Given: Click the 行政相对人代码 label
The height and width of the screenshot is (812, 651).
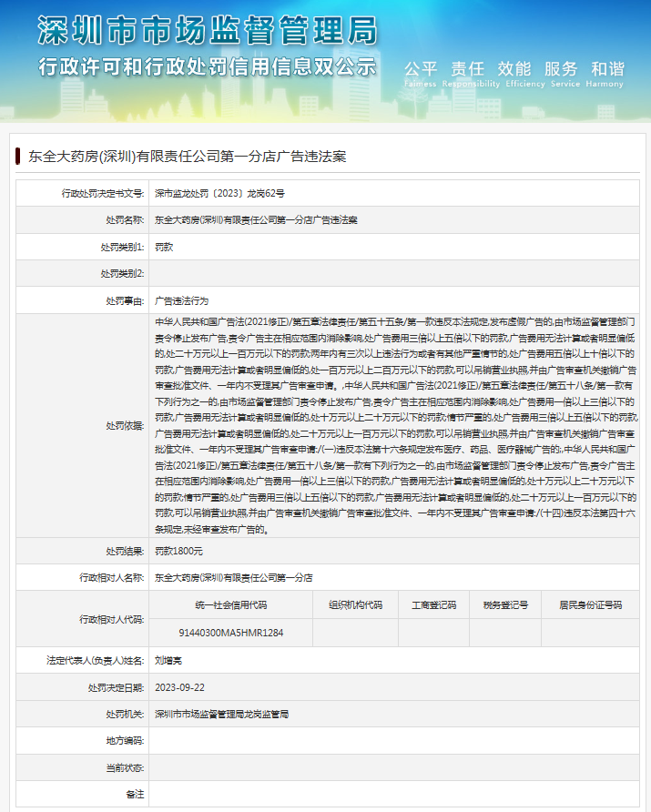Looking at the screenshot, I should pyautogui.click(x=111, y=619).
